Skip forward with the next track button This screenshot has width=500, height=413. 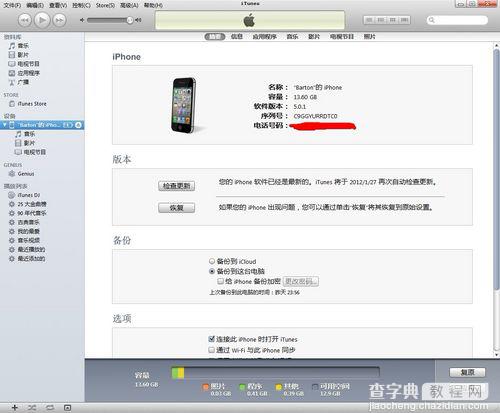pos(59,20)
